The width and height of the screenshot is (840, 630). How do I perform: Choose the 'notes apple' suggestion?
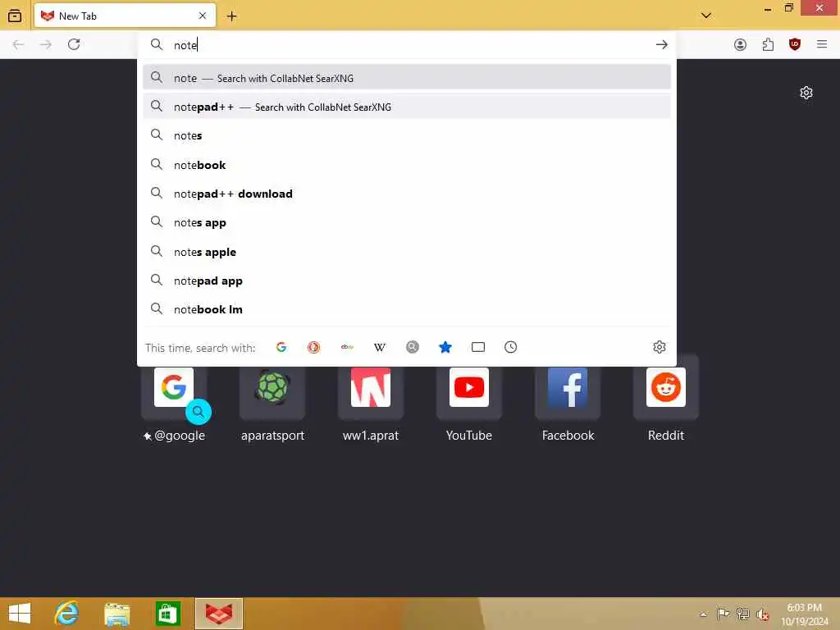(x=407, y=252)
